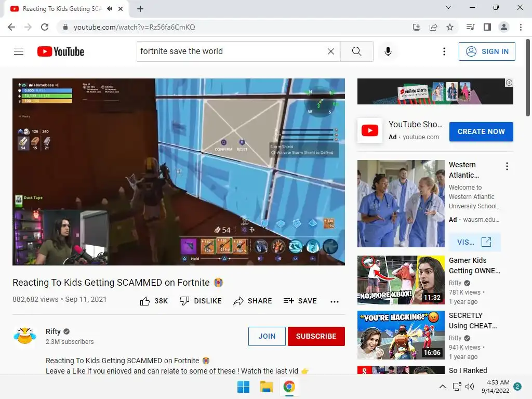Dislike the video
The image size is (532, 399).
tap(201, 301)
